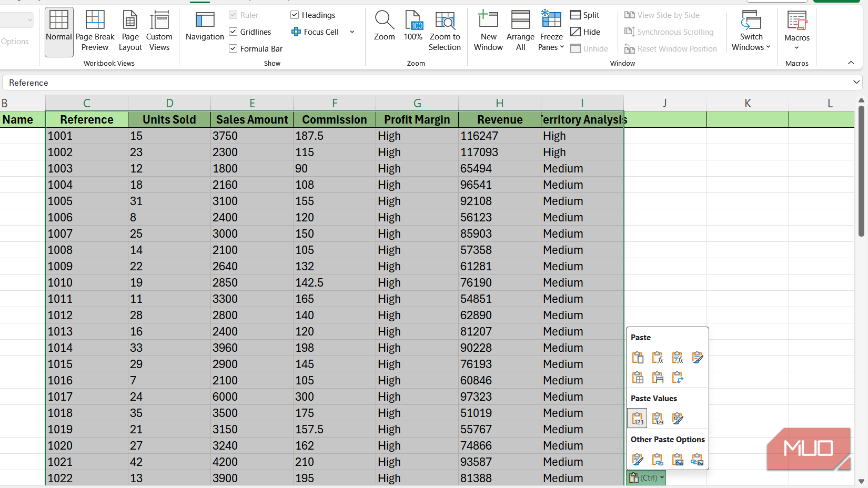Pick the Transpose paste option
Screen dimensions: 868x488
click(x=678, y=378)
